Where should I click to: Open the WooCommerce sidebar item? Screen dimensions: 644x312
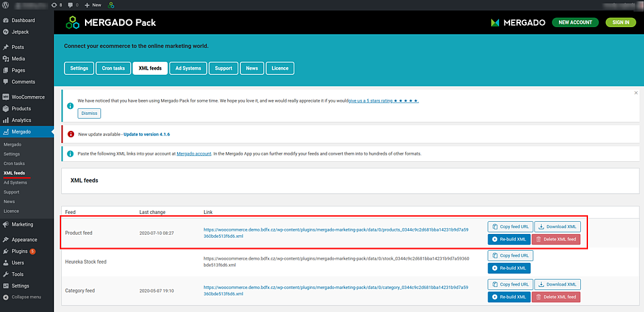26,97
